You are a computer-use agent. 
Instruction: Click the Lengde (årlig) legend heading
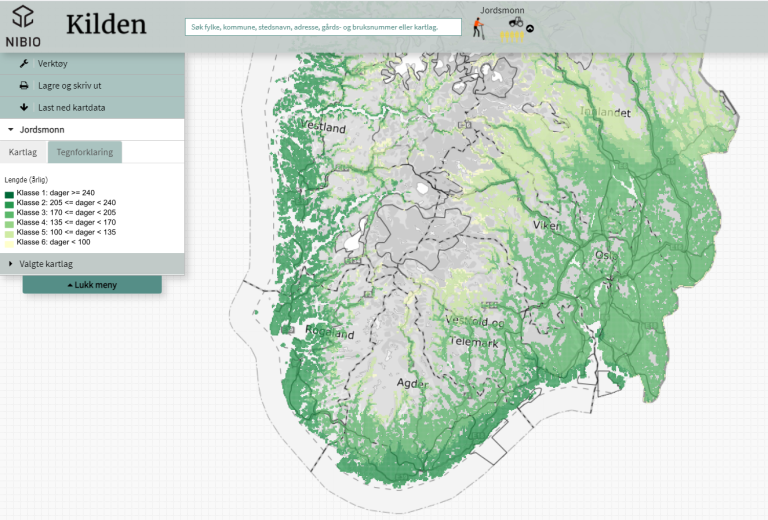pyautogui.click(x=26, y=180)
